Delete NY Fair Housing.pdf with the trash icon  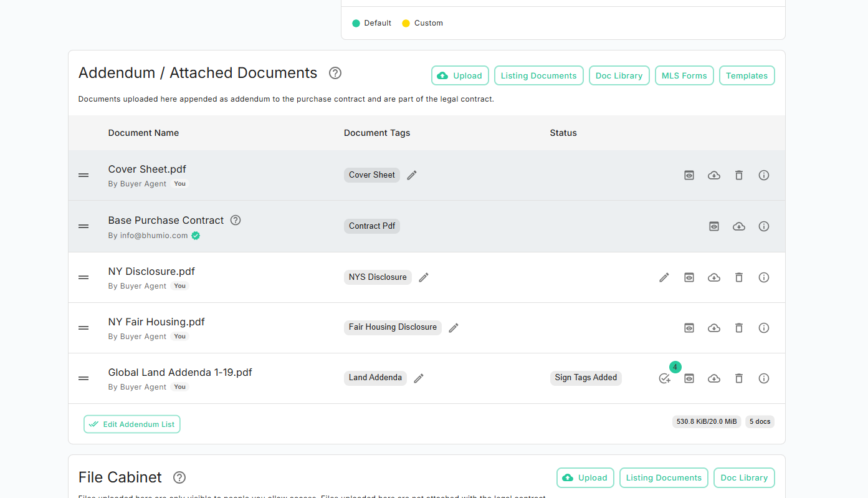[x=738, y=327]
